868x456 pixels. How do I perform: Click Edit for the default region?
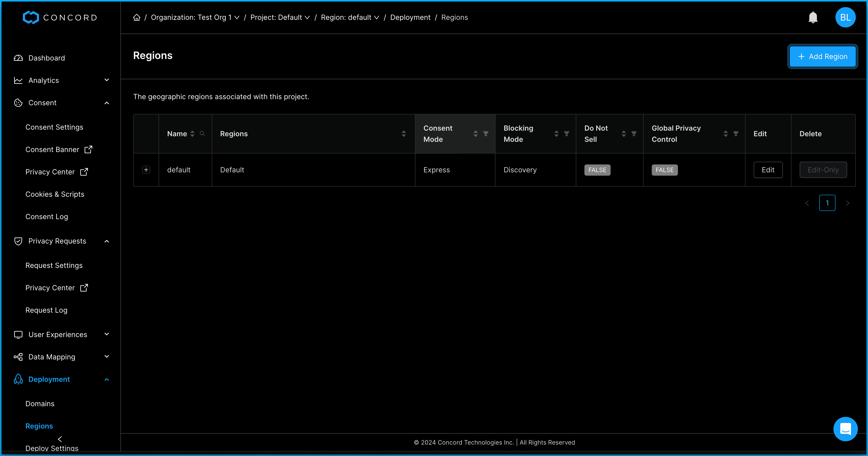tap(768, 170)
